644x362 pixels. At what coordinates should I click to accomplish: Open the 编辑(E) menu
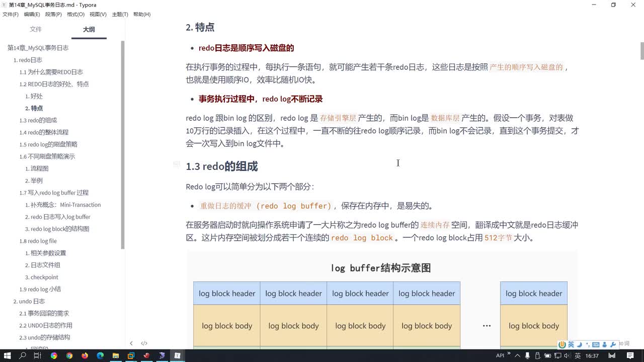click(32, 14)
